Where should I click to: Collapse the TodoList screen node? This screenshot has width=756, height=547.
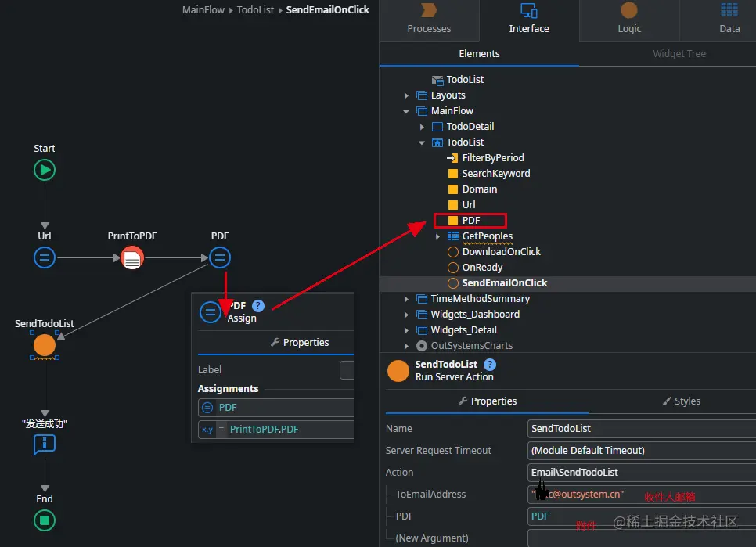point(422,142)
